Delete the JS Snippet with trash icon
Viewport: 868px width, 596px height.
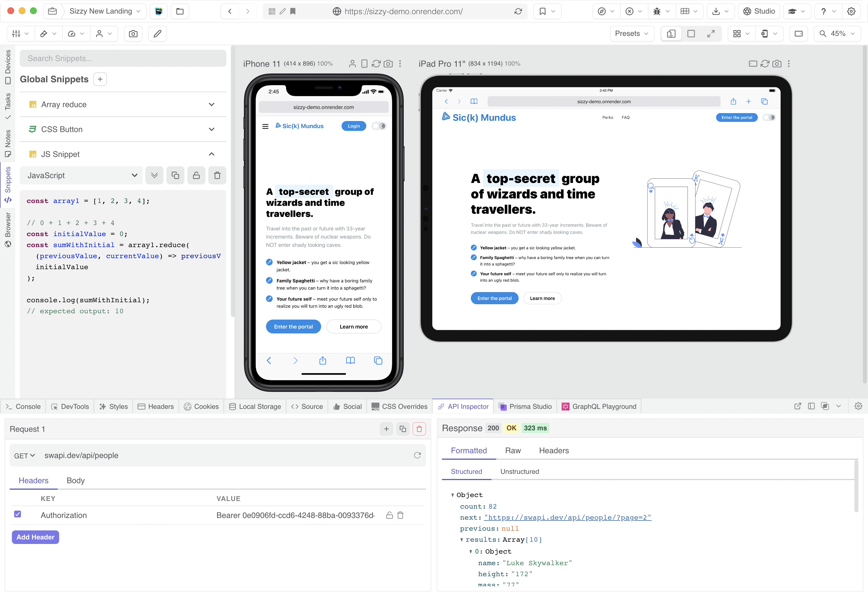point(217,176)
